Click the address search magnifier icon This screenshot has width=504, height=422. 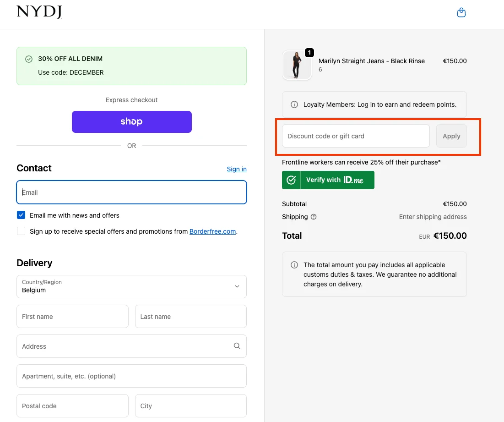(237, 346)
